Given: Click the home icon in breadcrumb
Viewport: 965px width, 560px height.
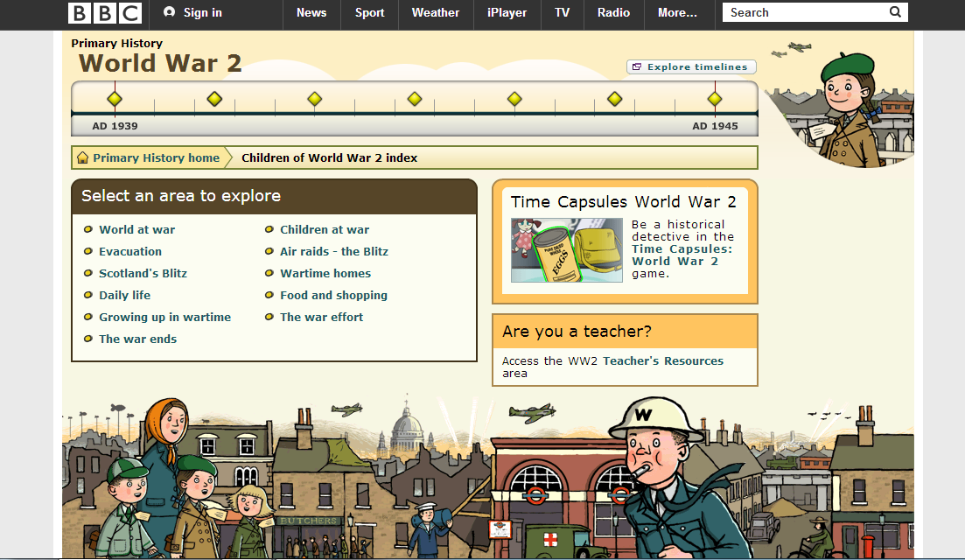Looking at the screenshot, I should 82,158.
